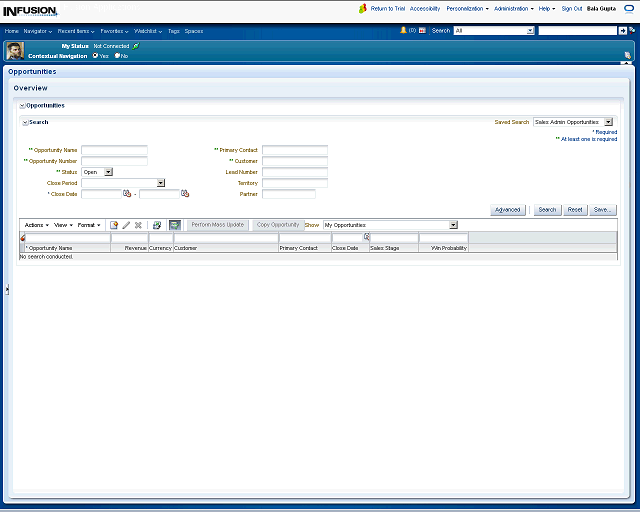The height and width of the screenshot is (512, 640).
Task: Select No for Contextual Navigation
Action: click(x=117, y=56)
